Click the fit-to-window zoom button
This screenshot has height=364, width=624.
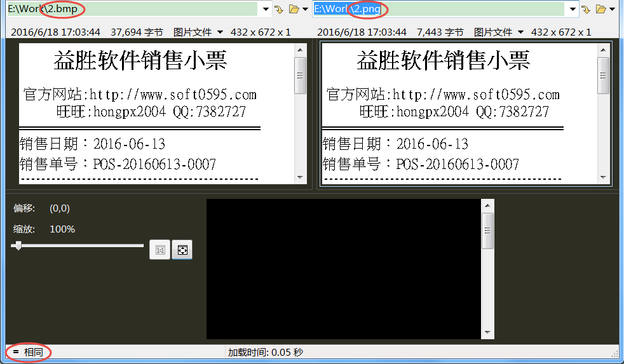(182, 250)
